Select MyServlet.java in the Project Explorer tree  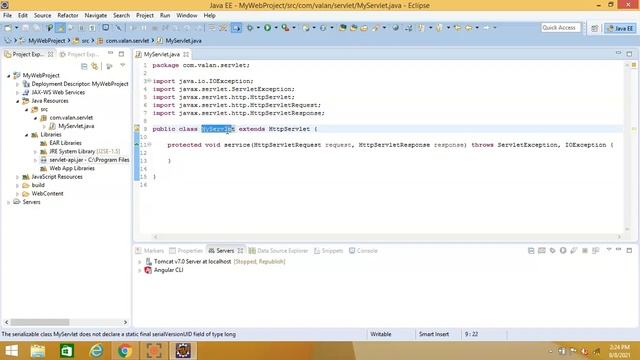[76, 126]
